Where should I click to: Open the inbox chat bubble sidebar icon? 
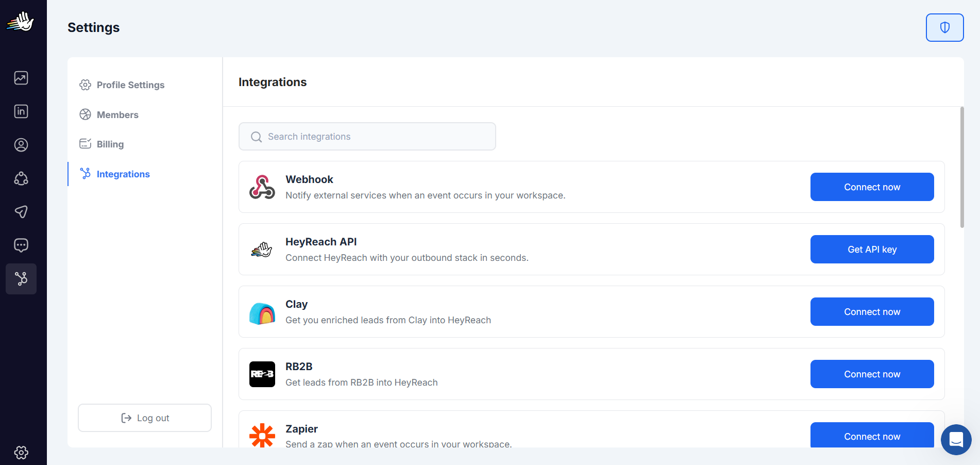click(21, 245)
